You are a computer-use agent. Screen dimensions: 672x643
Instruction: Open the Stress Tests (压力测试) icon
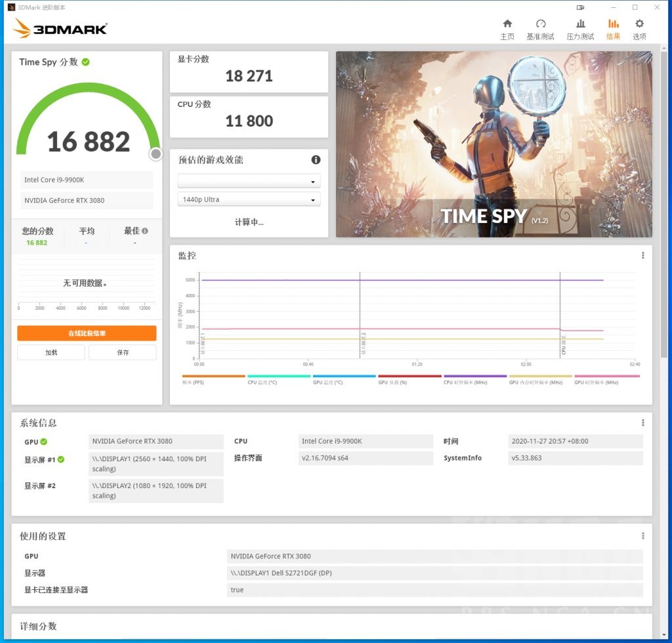(580, 29)
